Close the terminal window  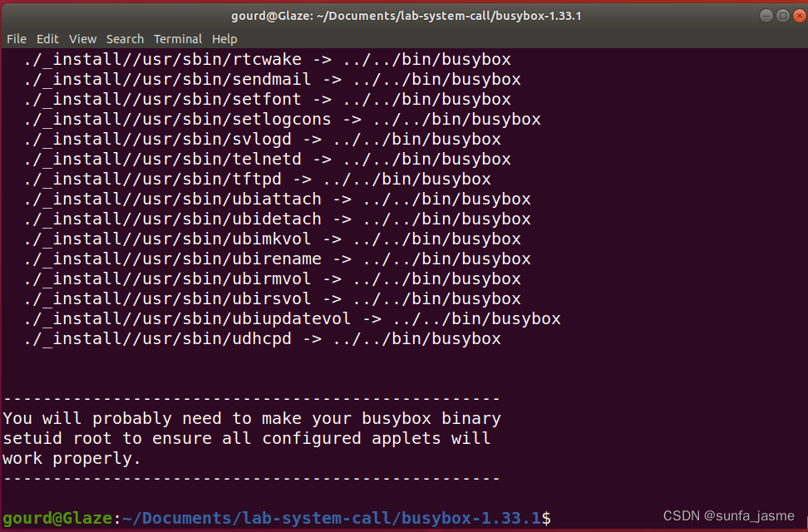pos(799,16)
